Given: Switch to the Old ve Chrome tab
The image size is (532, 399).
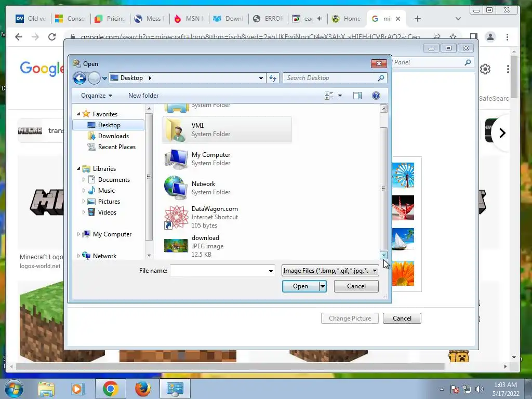Looking at the screenshot, I should pos(31,19).
